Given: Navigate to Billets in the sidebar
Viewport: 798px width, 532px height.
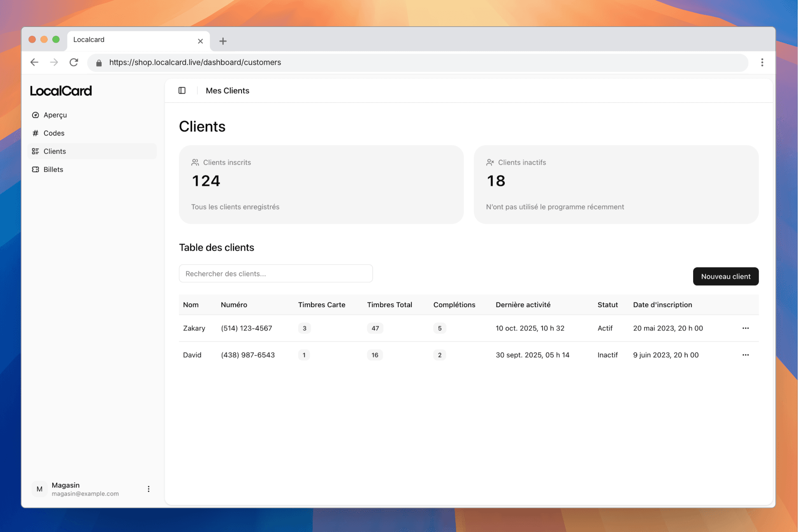Looking at the screenshot, I should [x=53, y=169].
